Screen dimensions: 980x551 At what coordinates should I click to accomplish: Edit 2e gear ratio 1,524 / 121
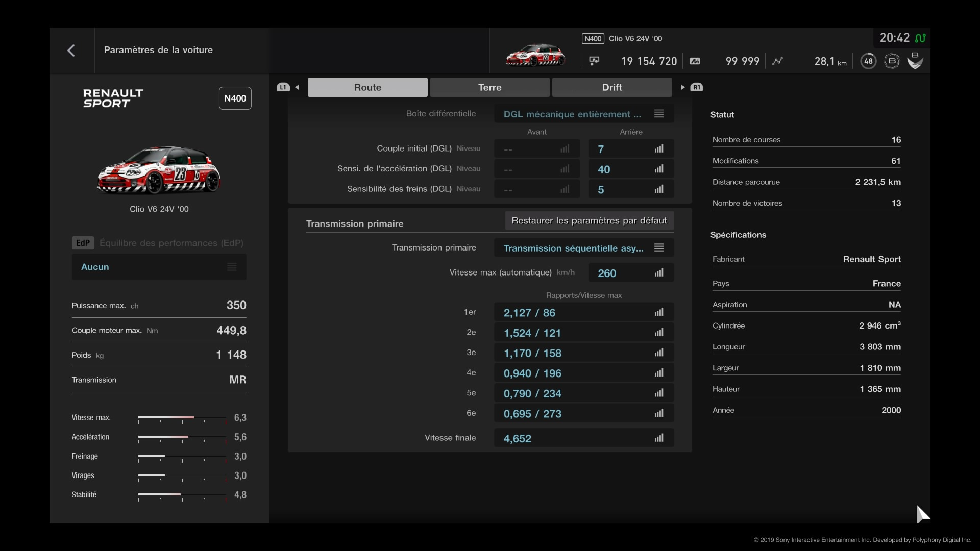(584, 333)
